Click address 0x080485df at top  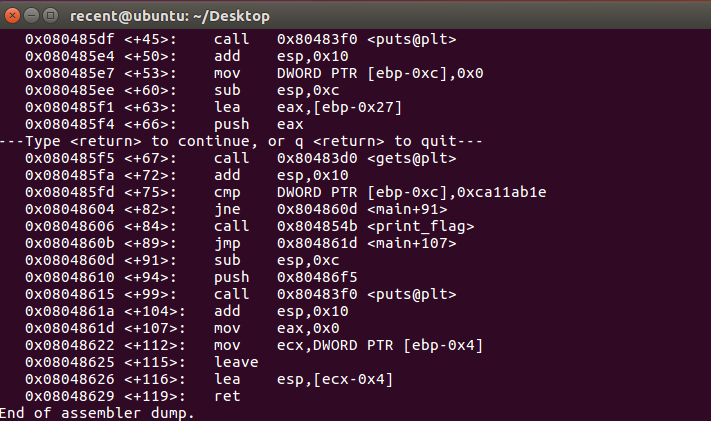coord(69,39)
